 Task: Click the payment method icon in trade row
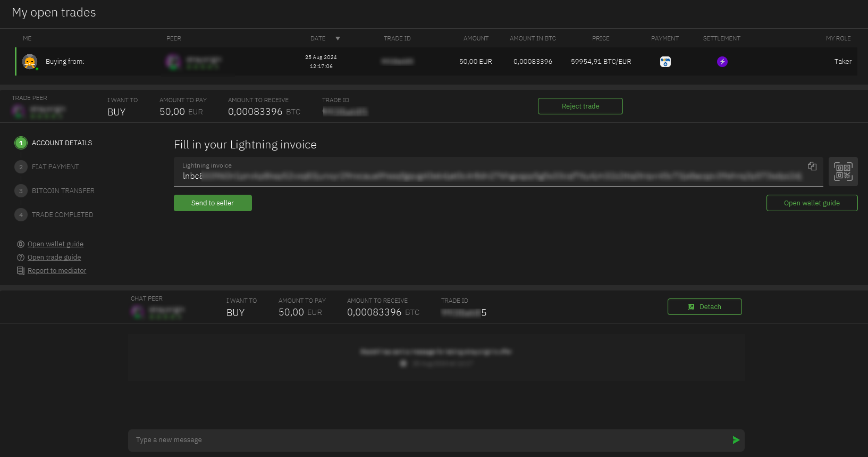(x=665, y=62)
